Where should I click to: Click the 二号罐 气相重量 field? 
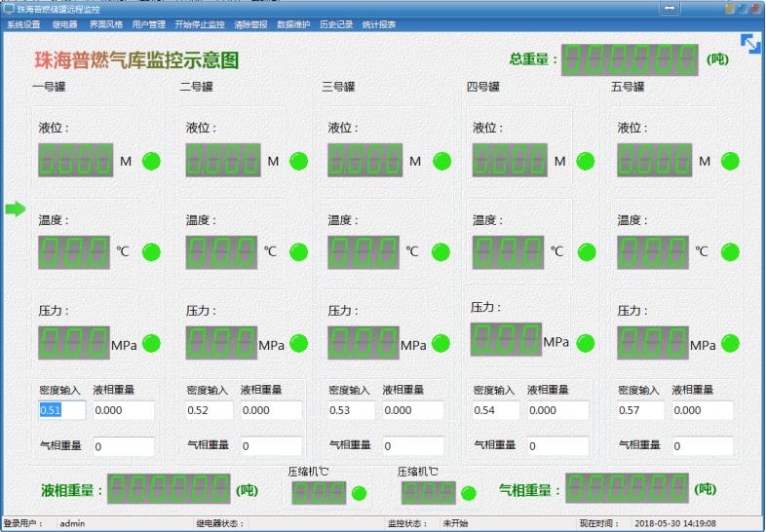click(271, 446)
